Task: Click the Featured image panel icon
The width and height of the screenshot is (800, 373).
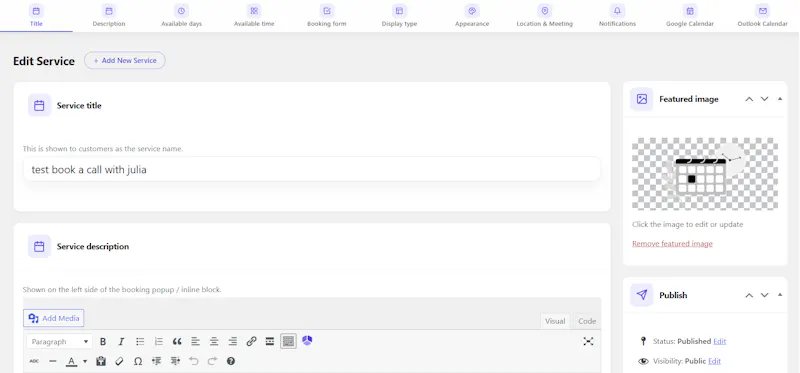Action: (642, 99)
